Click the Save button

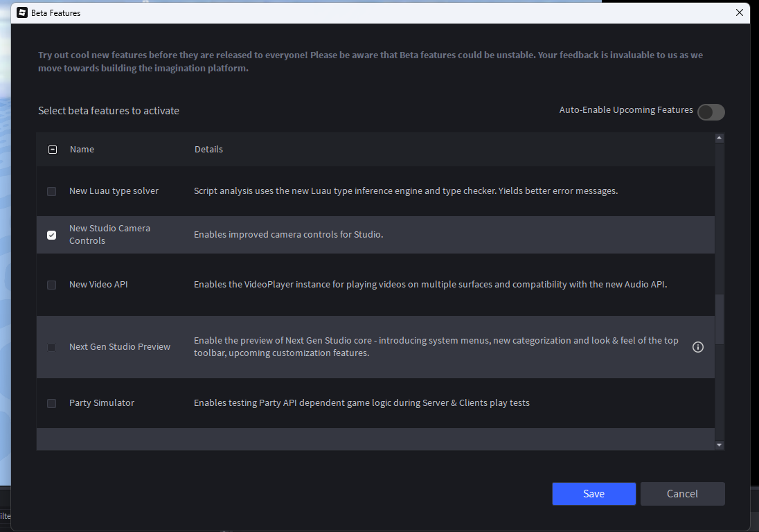[594, 494]
